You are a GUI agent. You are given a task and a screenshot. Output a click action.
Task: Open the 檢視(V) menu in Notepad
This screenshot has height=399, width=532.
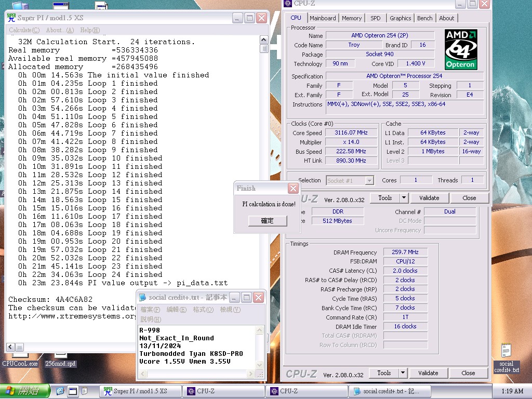pyautogui.click(x=230, y=310)
